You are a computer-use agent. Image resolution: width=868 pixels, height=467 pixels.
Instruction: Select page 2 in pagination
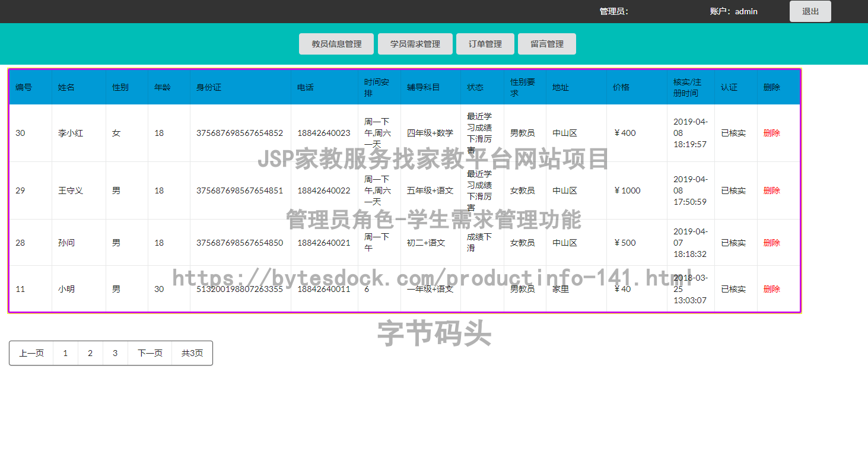pyautogui.click(x=90, y=352)
